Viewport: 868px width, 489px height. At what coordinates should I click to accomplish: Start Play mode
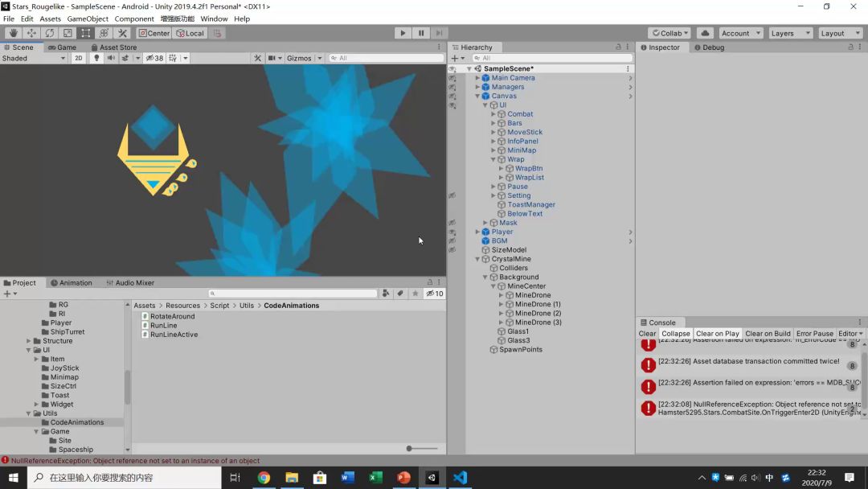[403, 33]
